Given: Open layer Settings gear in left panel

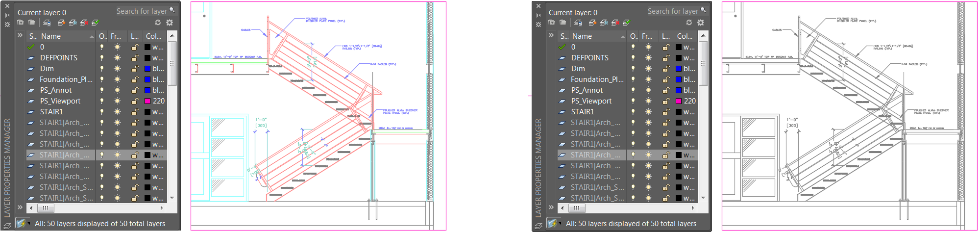Looking at the screenshot, I should pos(170,23).
